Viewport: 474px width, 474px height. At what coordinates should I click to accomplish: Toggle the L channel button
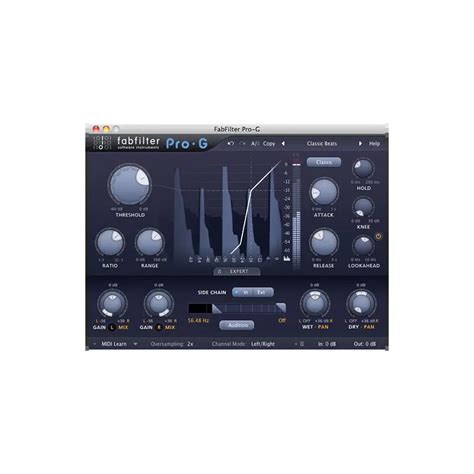tap(112, 327)
